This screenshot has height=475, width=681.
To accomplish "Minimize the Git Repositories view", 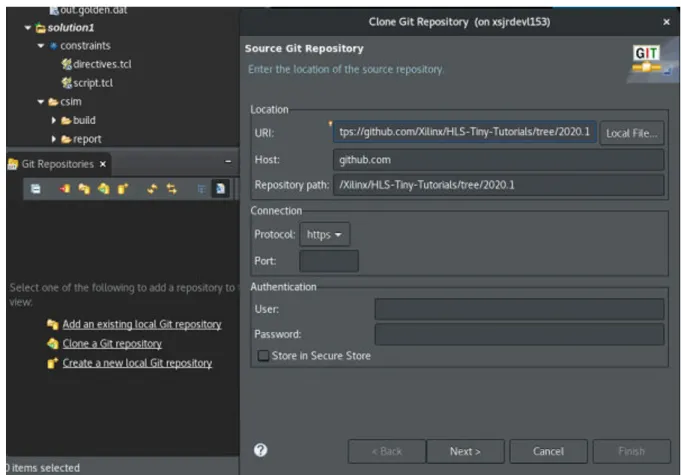I will tap(228, 162).
